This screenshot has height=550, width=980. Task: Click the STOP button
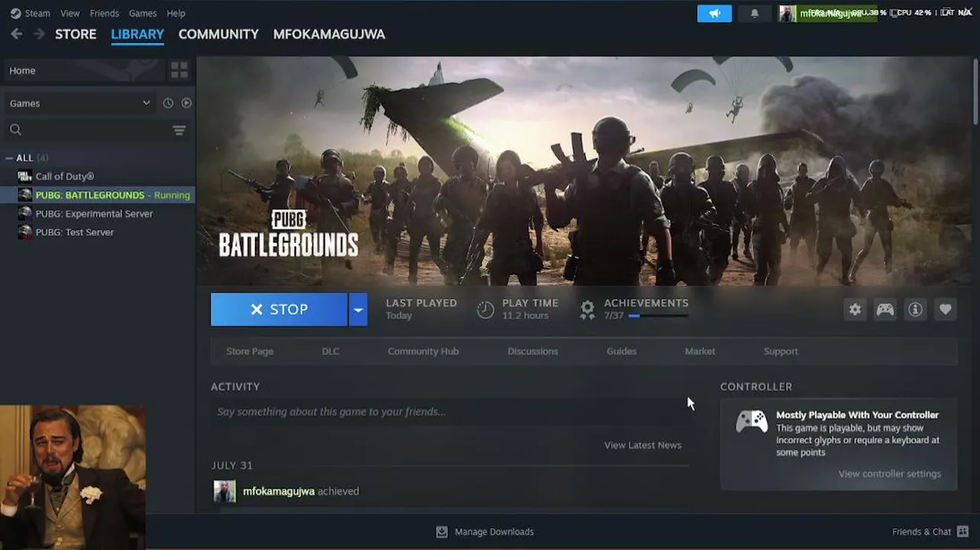279,309
